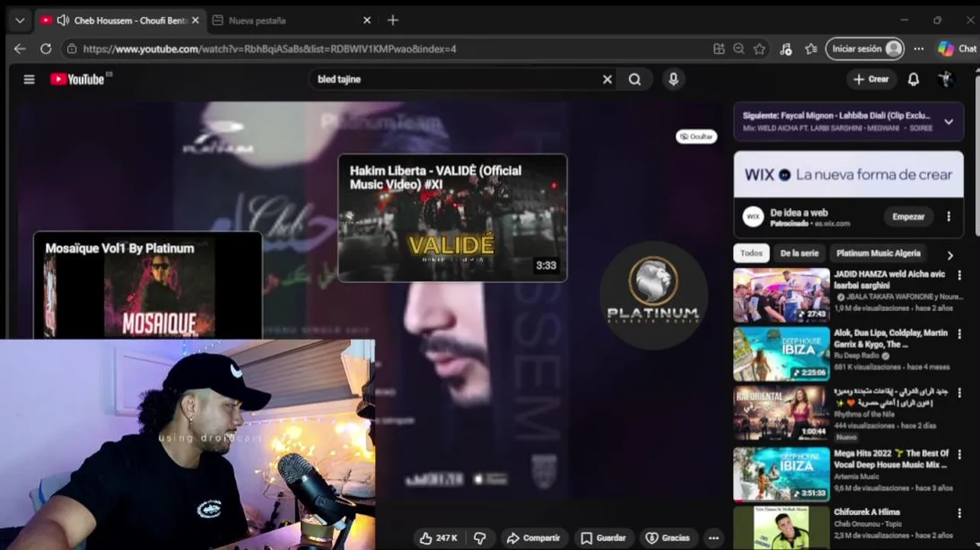
Task: Open the browser tab list chevron
Action: pyautogui.click(x=20, y=21)
